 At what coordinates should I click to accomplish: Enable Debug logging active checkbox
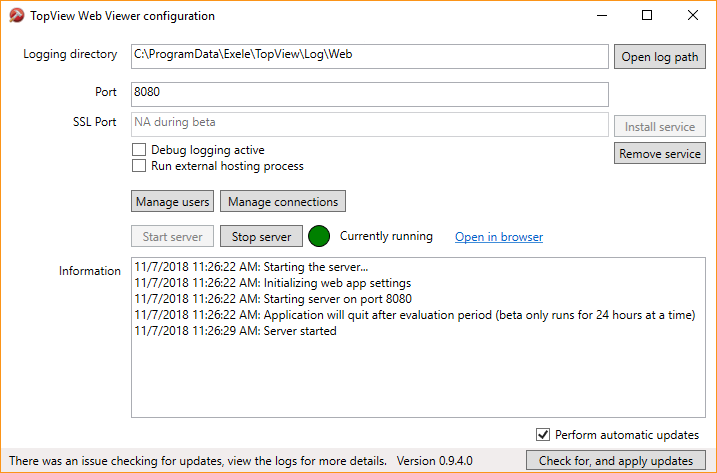139,150
